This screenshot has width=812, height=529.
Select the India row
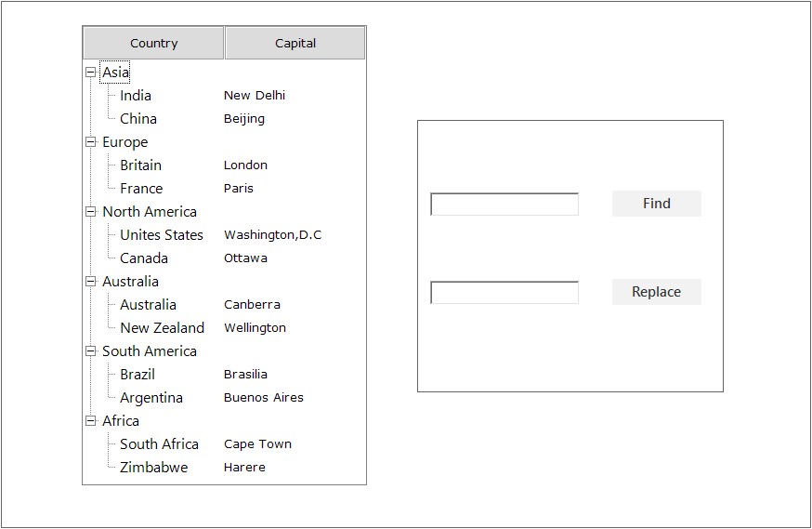[136, 96]
